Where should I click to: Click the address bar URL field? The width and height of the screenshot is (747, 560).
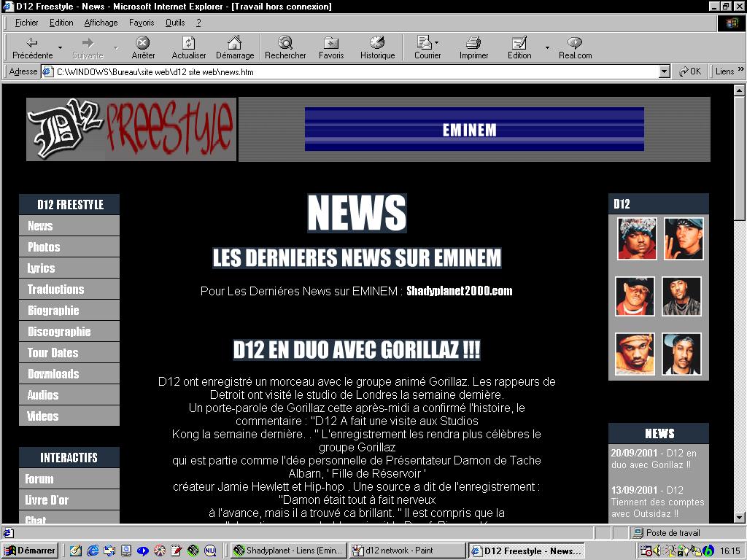pyautogui.click(x=350, y=72)
